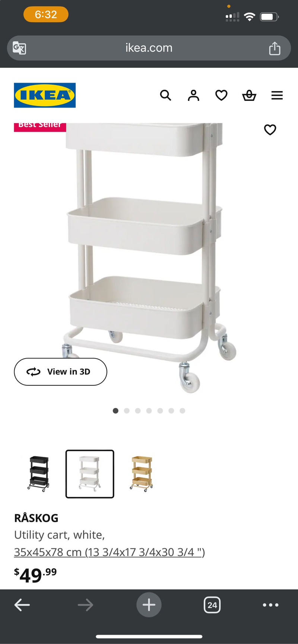298x644 pixels.
Task: Jump to the last image carousel dot
Action: click(x=182, y=411)
